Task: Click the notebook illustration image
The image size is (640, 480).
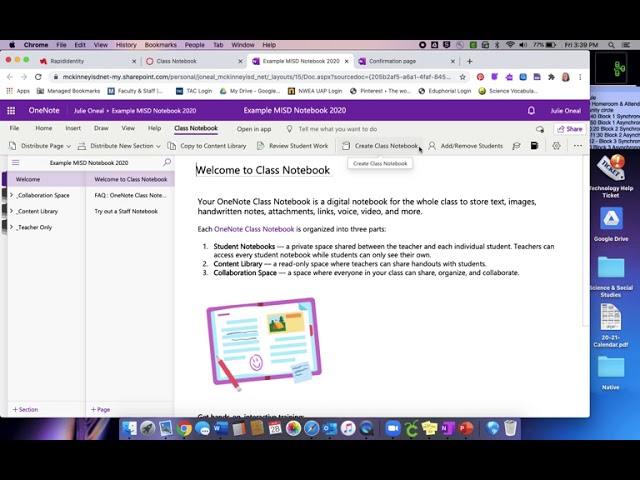Action: tap(264, 344)
